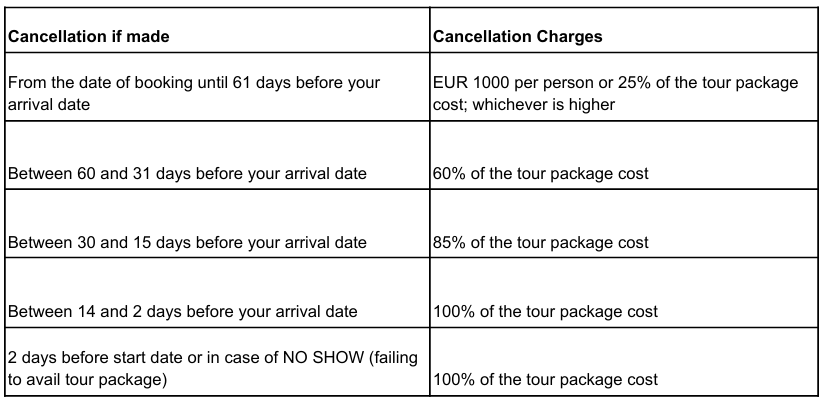Click the 'EUR 1000 per person' charge cell
Image resolution: width=826 pixels, height=400 pixels.
point(624,87)
